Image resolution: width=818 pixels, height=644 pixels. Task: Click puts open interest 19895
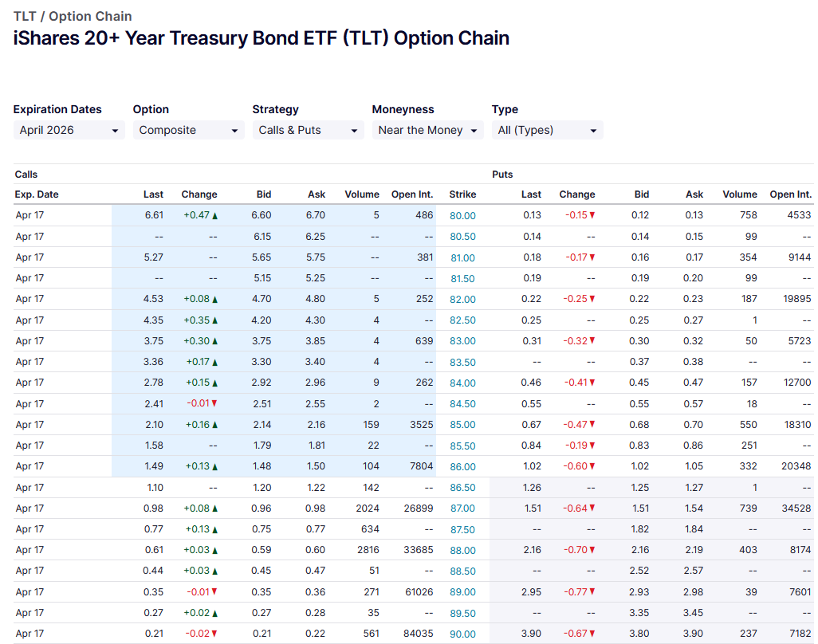796,298
